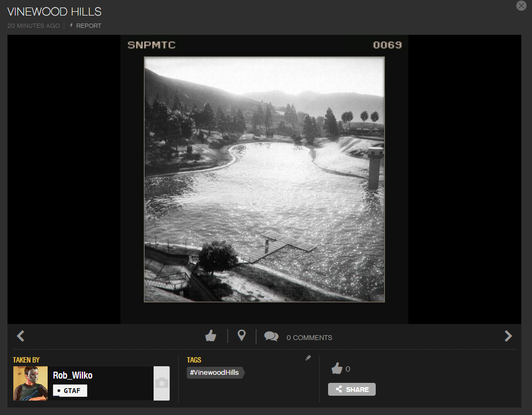Click the '20 minutes ago' timestamp

tap(34, 26)
